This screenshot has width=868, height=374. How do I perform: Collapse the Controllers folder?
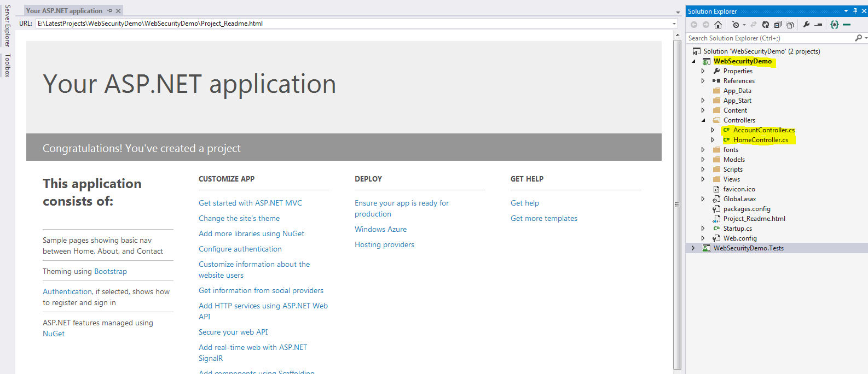[703, 120]
